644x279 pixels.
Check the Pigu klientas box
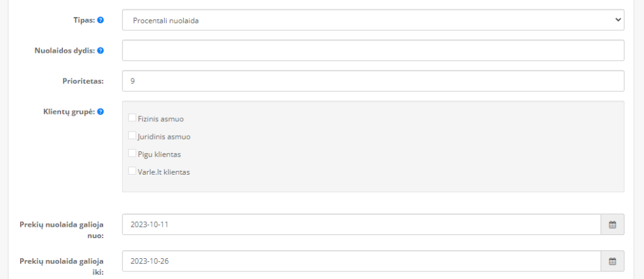(x=132, y=153)
